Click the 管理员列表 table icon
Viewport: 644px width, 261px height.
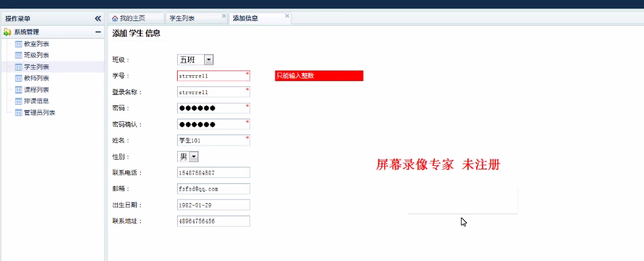[x=18, y=113]
